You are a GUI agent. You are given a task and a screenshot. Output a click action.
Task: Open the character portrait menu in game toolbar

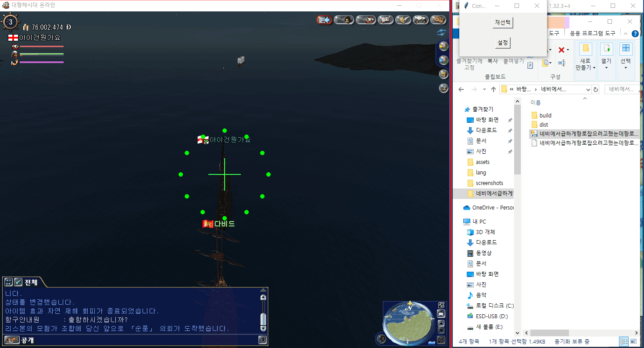tap(344, 20)
